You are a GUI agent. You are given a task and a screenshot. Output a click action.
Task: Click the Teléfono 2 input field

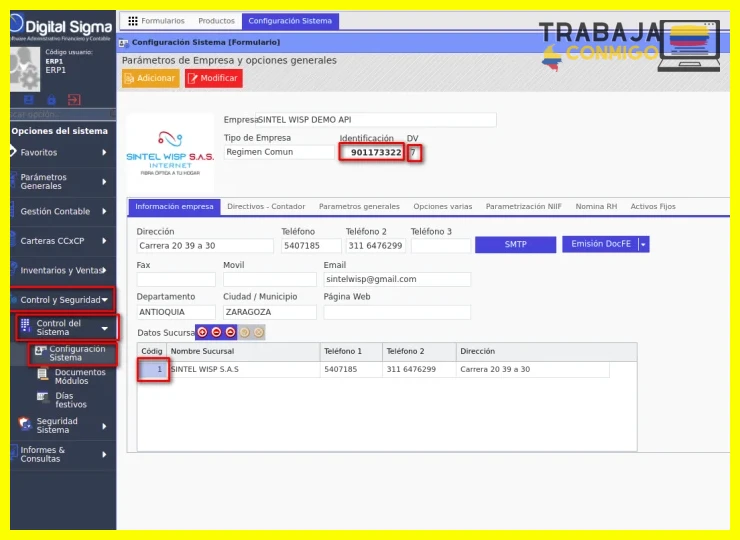376,246
